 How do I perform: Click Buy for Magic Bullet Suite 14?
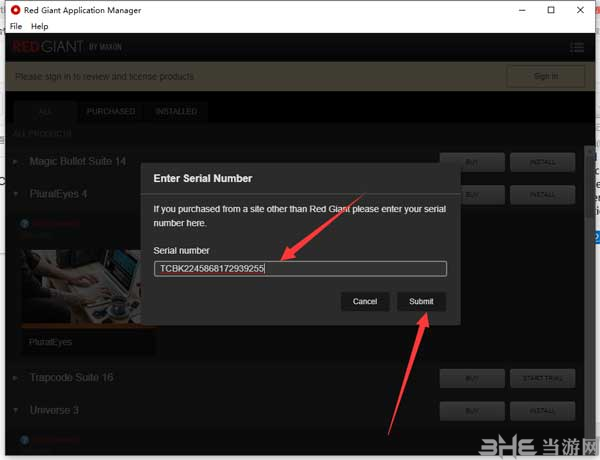472,162
